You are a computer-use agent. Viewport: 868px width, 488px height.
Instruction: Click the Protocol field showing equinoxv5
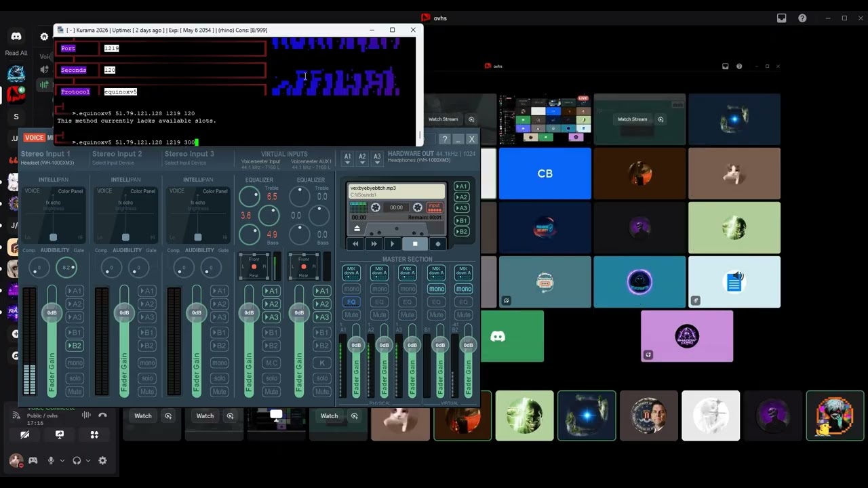pyautogui.click(x=183, y=91)
